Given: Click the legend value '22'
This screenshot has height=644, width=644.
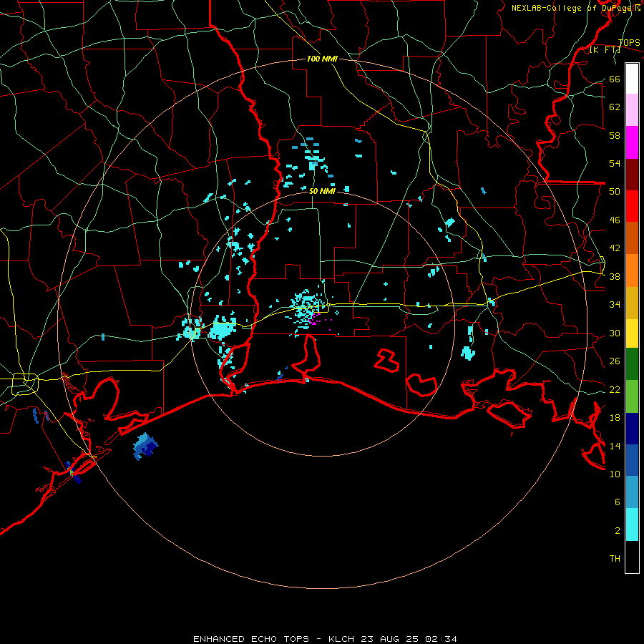Looking at the screenshot, I should (615, 390).
